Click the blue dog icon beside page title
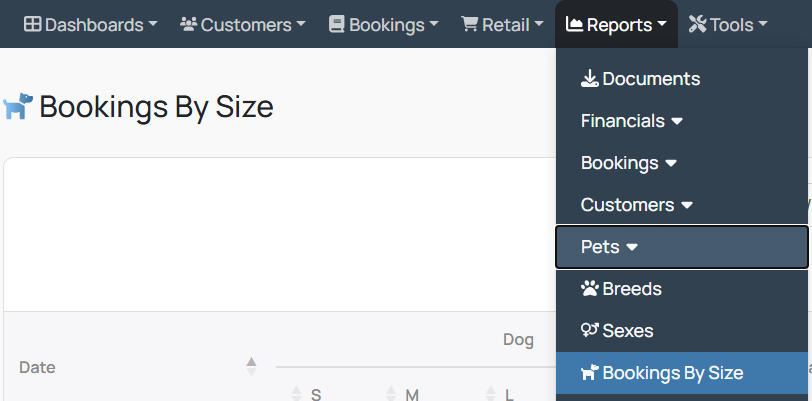The image size is (812, 401). pos(18,106)
